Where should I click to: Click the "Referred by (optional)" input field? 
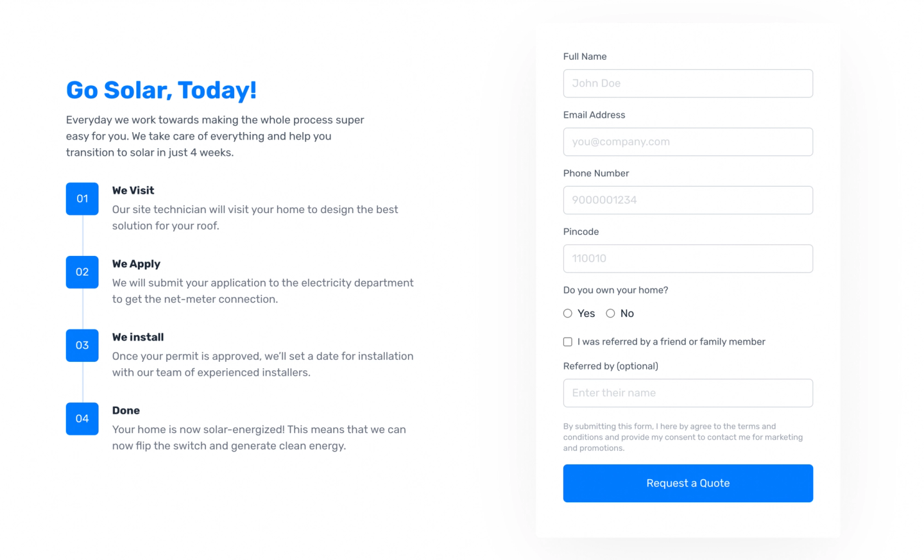pyautogui.click(x=688, y=393)
